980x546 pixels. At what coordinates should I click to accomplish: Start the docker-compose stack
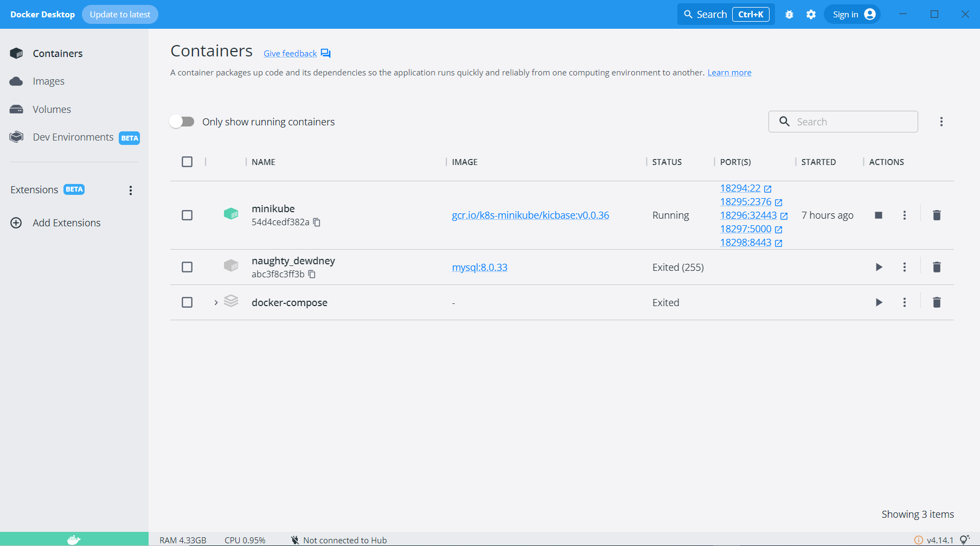(x=879, y=302)
